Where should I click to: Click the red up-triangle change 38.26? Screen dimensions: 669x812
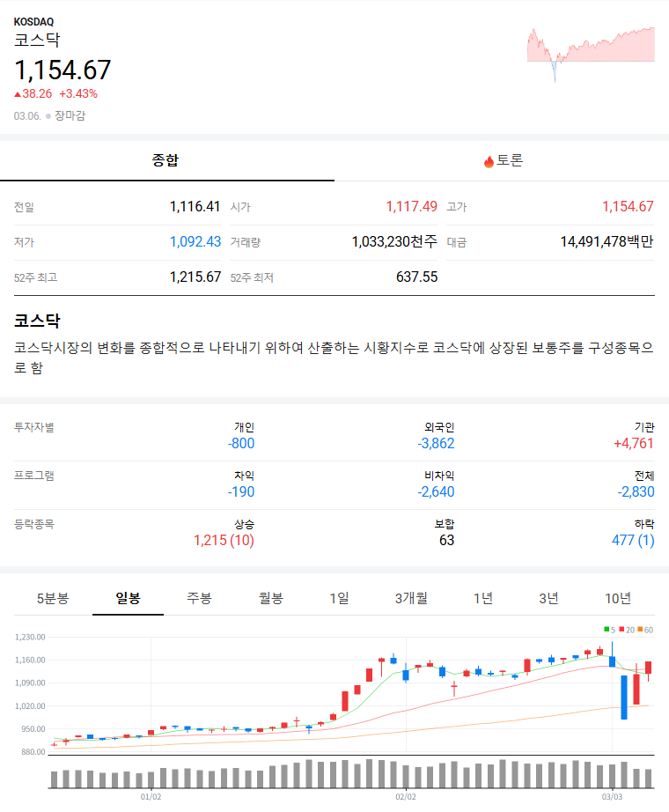pos(33,93)
